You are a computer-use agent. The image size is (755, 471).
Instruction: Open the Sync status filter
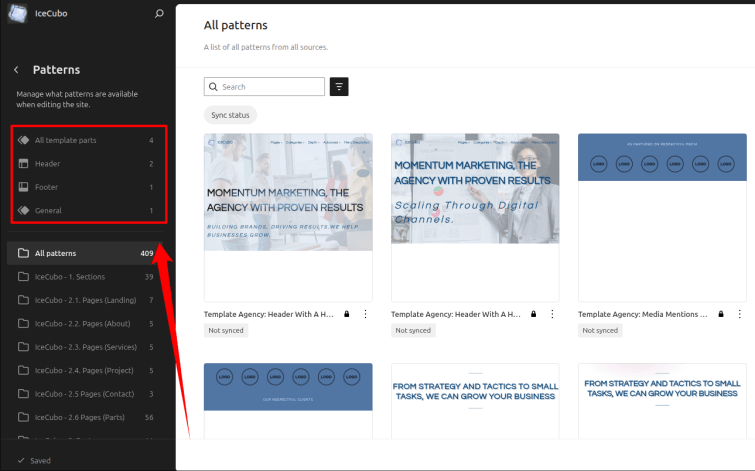click(x=230, y=115)
